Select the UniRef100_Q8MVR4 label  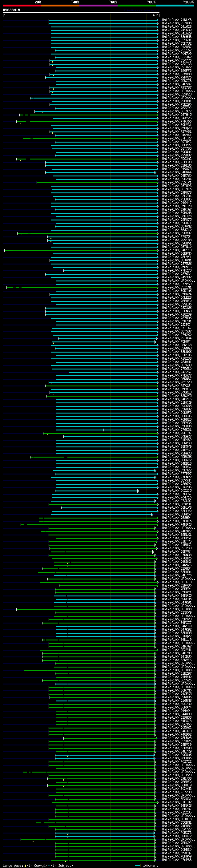[x=177, y=552]
